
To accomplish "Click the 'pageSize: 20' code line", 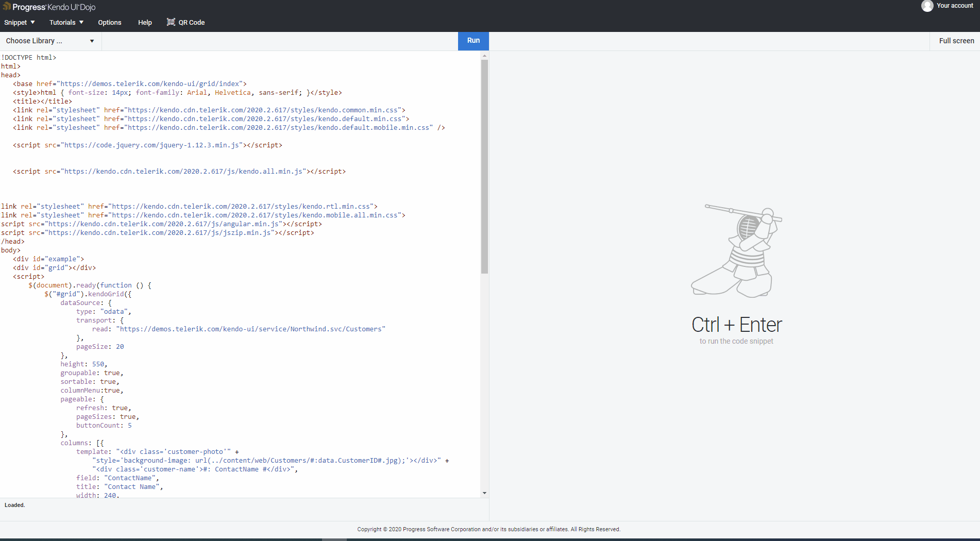I will (x=100, y=347).
